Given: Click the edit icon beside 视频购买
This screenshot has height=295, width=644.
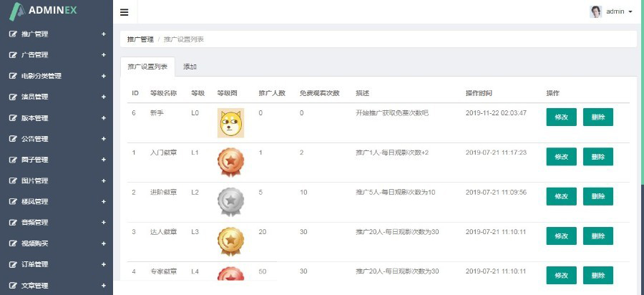Looking at the screenshot, I should coord(13,243).
